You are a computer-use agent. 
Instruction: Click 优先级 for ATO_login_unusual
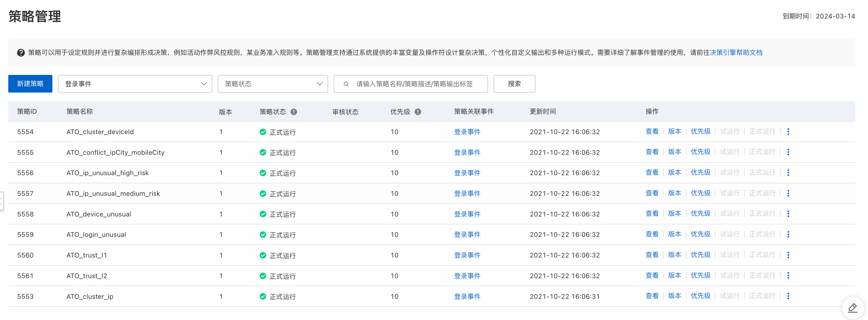(x=701, y=234)
